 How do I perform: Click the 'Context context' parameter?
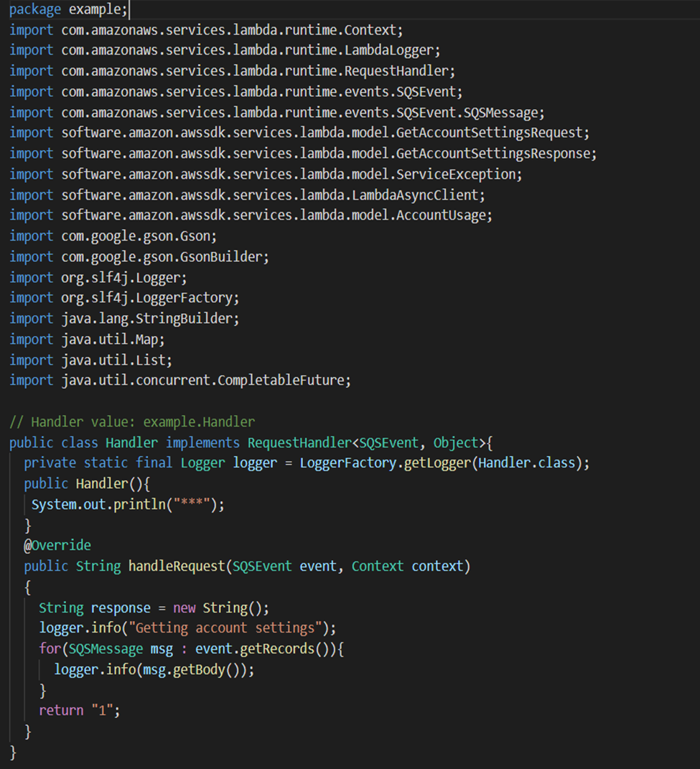[x=407, y=567]
